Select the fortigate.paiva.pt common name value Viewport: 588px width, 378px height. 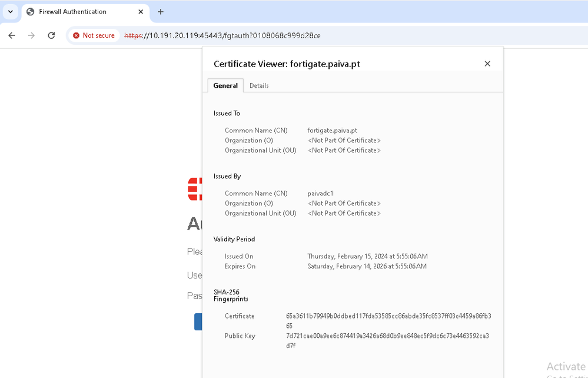pos(332,131)
